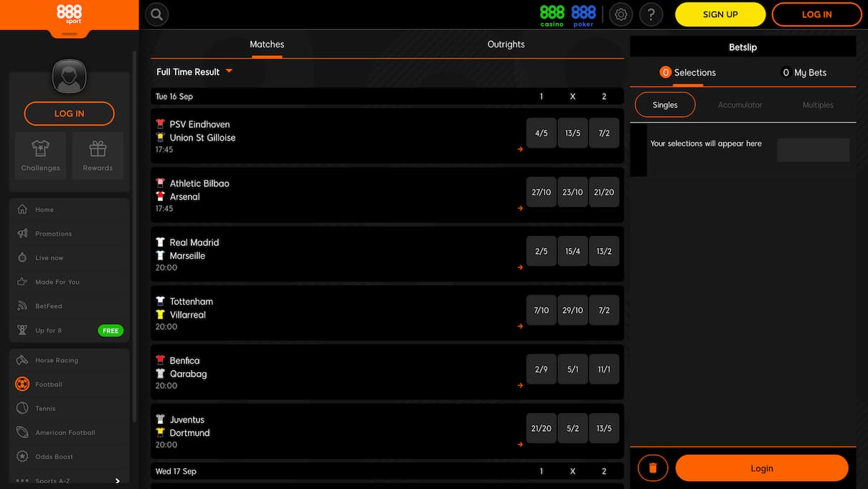Pick Athletic Bilbao win at 27/10
Screen dimensions: 868x489
541,192
